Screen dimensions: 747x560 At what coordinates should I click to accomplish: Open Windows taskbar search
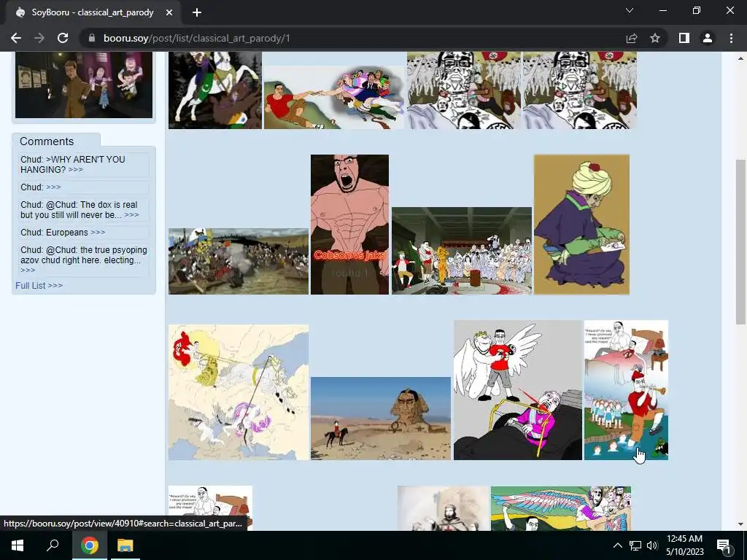click(x=53, y=545)
